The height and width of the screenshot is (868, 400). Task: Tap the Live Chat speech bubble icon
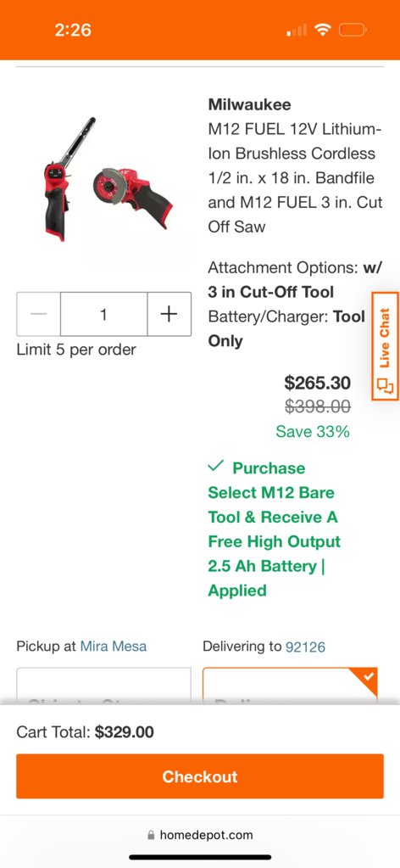[x=385, y=385]
